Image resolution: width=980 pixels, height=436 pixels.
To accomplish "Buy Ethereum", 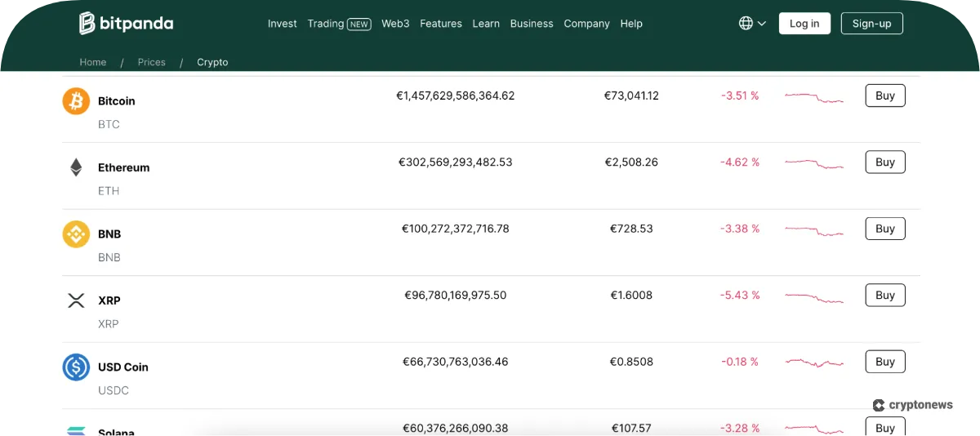I will tap(885, 162).
